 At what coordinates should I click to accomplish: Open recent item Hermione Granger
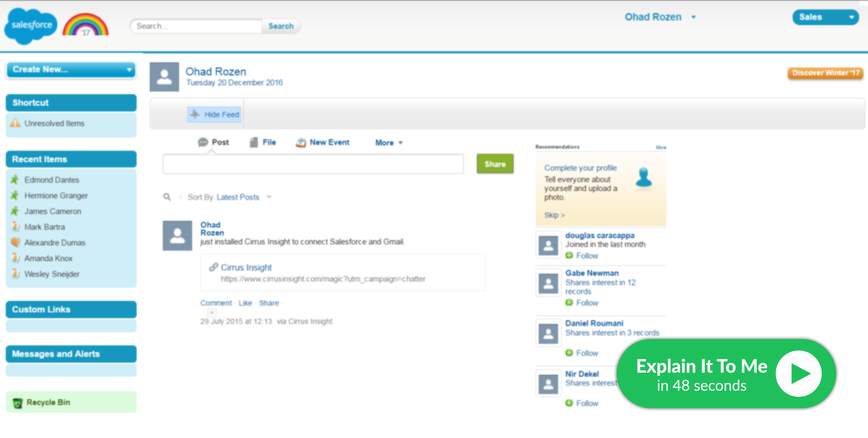coord(56,196)
